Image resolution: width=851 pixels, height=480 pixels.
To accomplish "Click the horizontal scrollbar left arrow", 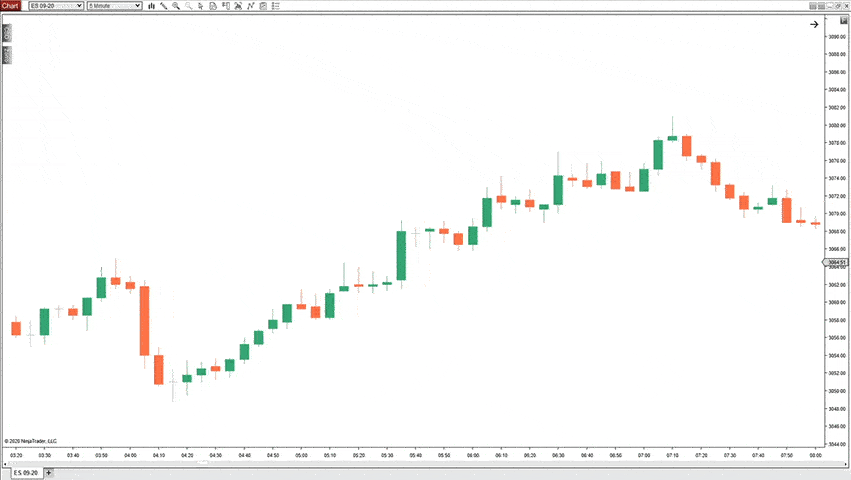I will pyautogui.click(x=5, y=463).
